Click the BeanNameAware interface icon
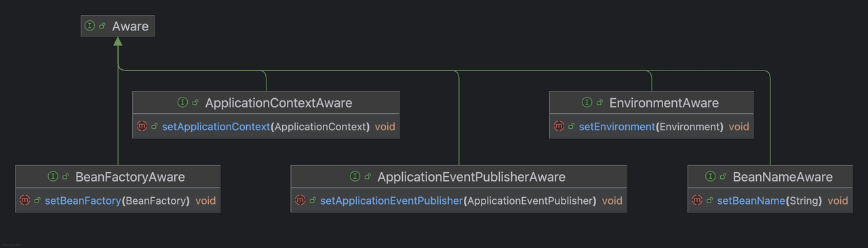The width and height of the screenshot is (868, 248). pyautogui.click(x=710, y=176)
